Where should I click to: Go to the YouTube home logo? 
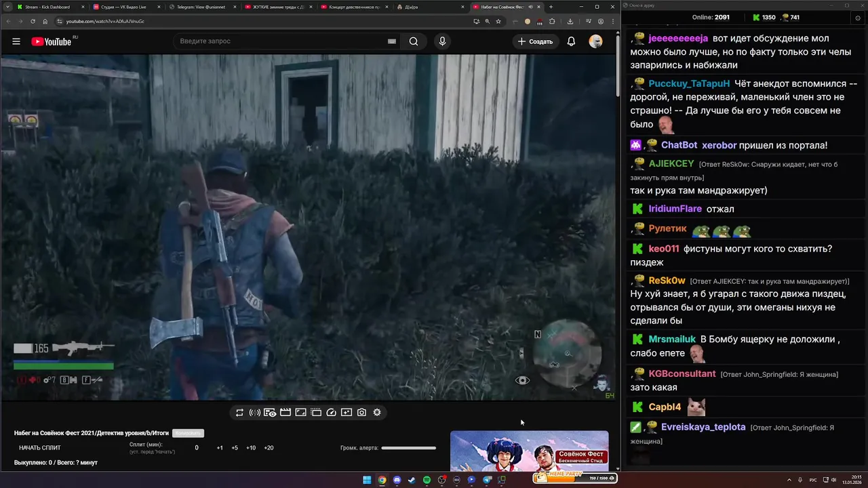click(x=51, y=41)
